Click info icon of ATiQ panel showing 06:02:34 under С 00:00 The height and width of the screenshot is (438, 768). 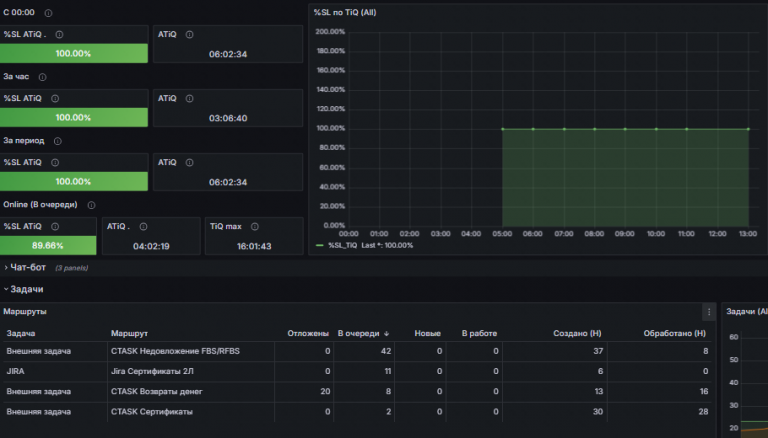tap(190, 35)
